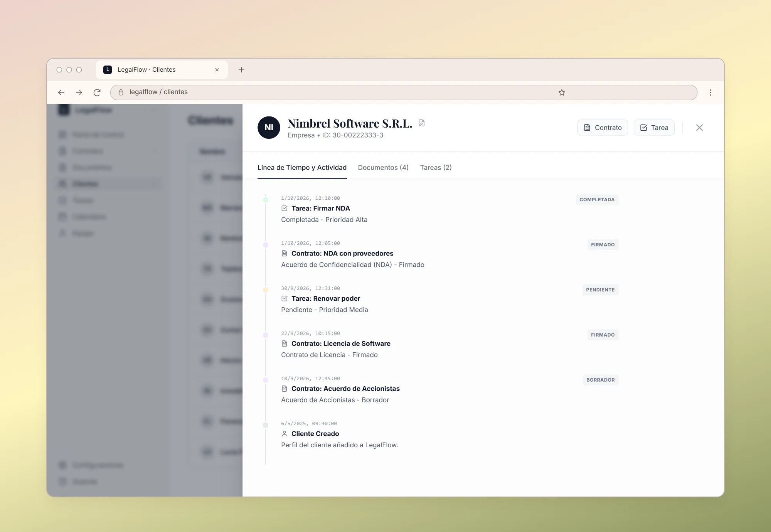Close the LegalFlow · Clientes tab

coord(217,70)
